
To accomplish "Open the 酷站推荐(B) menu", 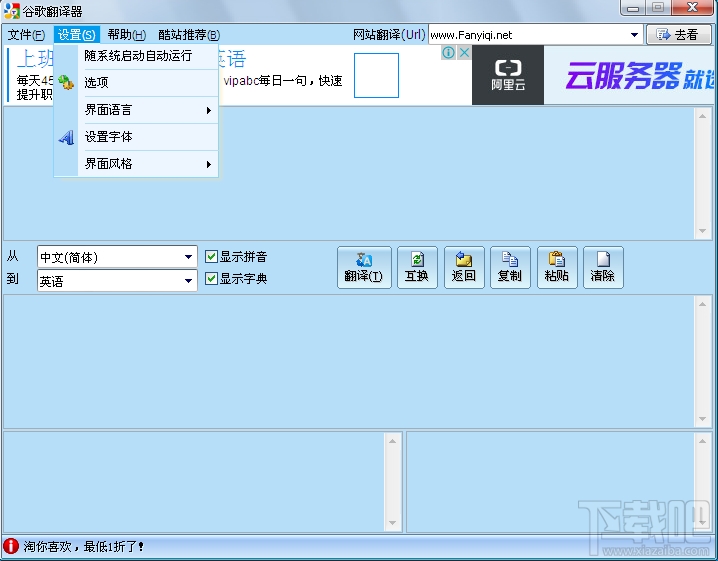I will coord(189,35).
